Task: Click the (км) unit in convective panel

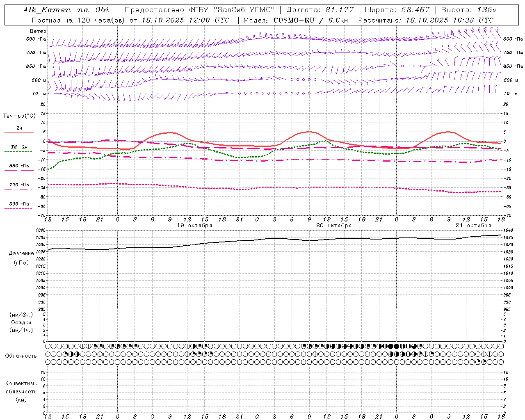Action: (x=21, y=399)
